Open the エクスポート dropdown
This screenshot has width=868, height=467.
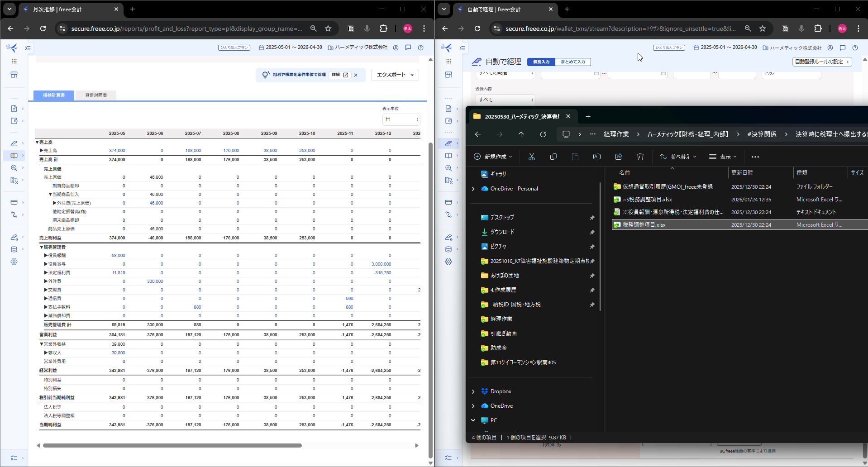coord(395,75)
